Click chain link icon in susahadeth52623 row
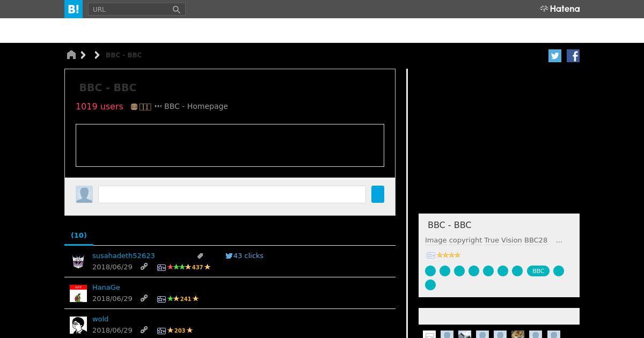The image size is (644, 338). [x=144, y=267]
